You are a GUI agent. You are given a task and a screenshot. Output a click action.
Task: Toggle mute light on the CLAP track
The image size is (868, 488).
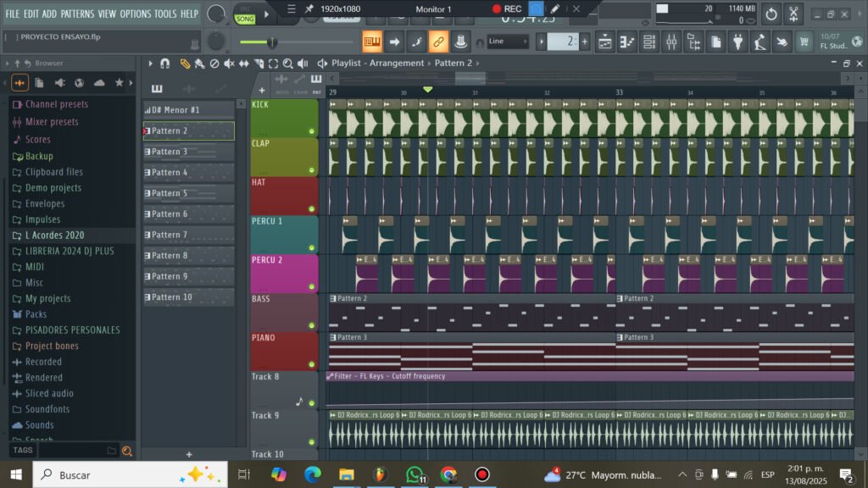[x=311, y=170]
